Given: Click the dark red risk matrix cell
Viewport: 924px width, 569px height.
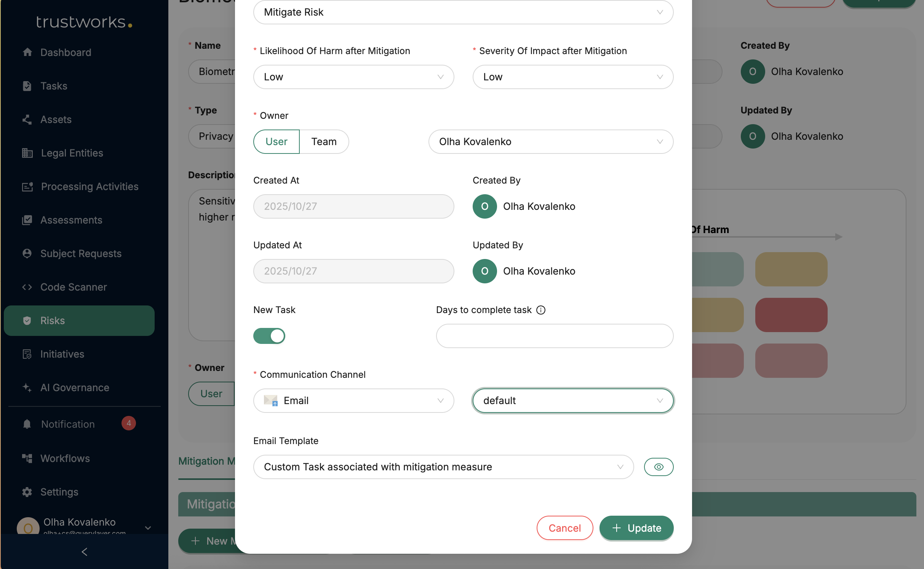Looking at the screenshot, I should (791, 315).
